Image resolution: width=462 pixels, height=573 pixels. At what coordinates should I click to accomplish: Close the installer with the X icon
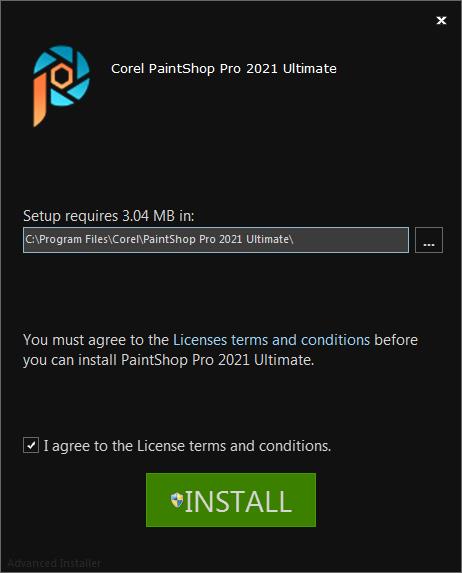[442, 20]
